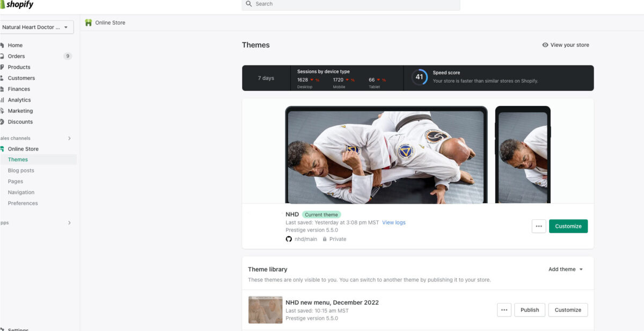Image resolution: width=644 pixels, height=331 pixels.
Task: Expand the Natural Heart Doctor store switcher
Action: [x=36, y=27]
